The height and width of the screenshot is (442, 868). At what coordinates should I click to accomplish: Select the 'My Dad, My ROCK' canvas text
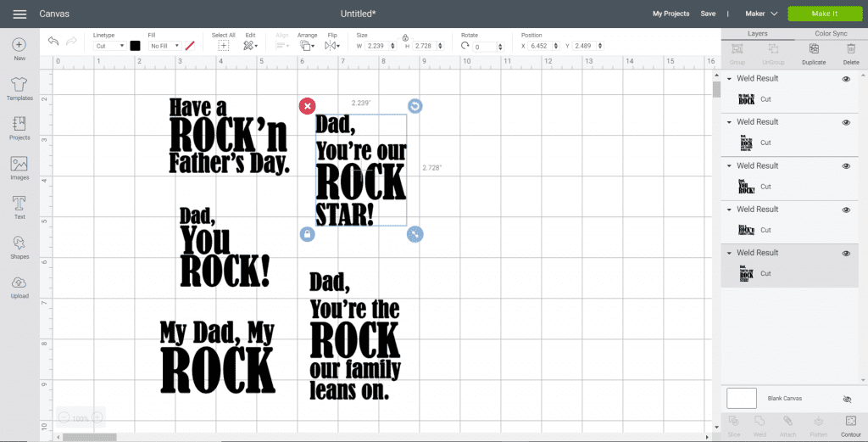coord(218,356)
